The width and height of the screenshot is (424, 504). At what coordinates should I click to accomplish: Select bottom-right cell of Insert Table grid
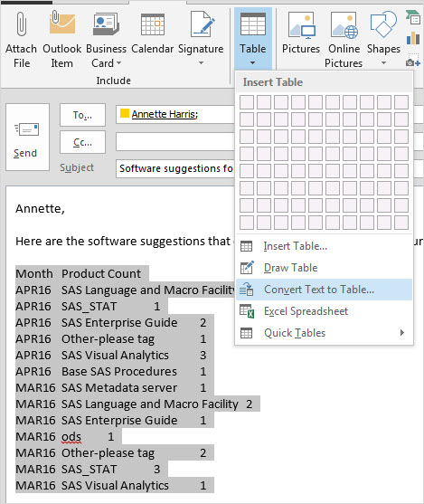(x=401, y=223)
